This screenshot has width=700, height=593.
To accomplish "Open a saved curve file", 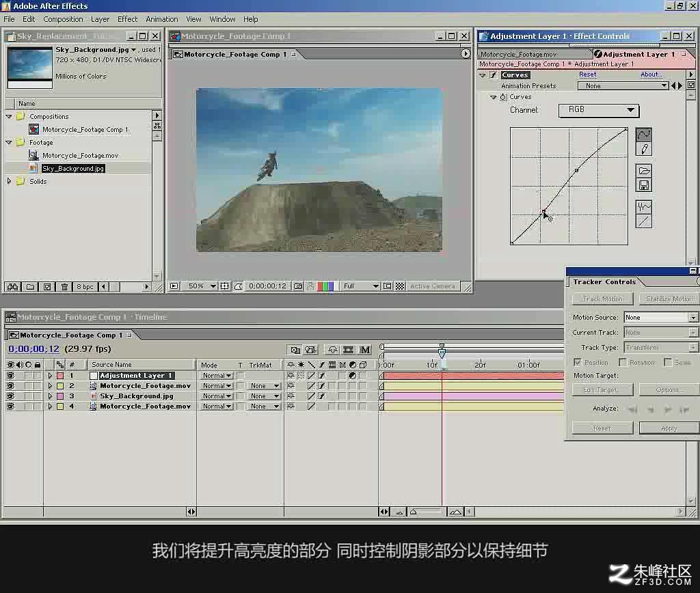I will (643, 170).
